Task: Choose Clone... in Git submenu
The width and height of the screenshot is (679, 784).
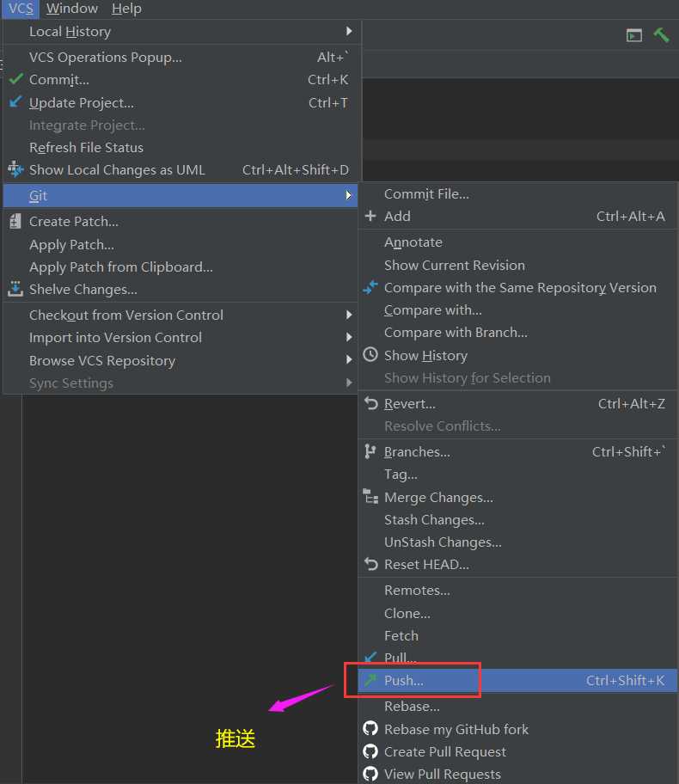Action: pos(518,613)
